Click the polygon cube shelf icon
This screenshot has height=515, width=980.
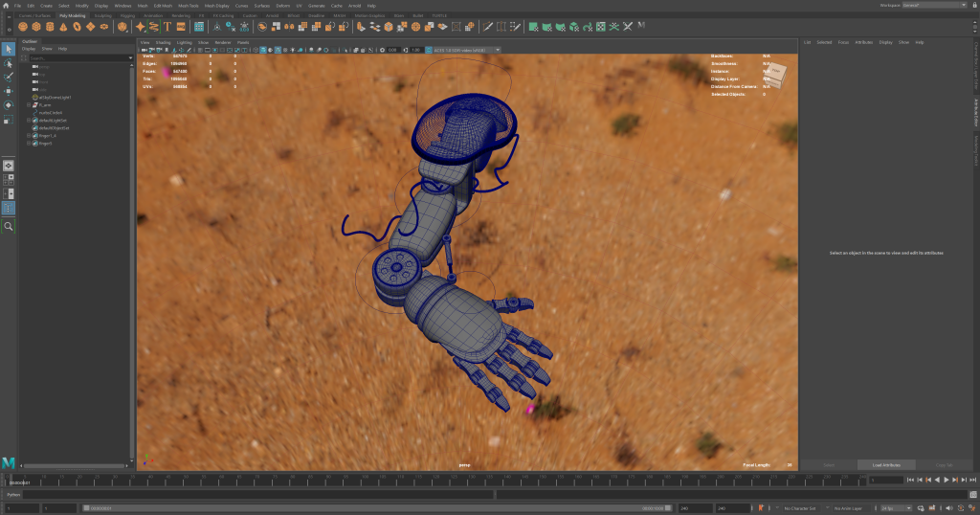(x=35, y=27)
